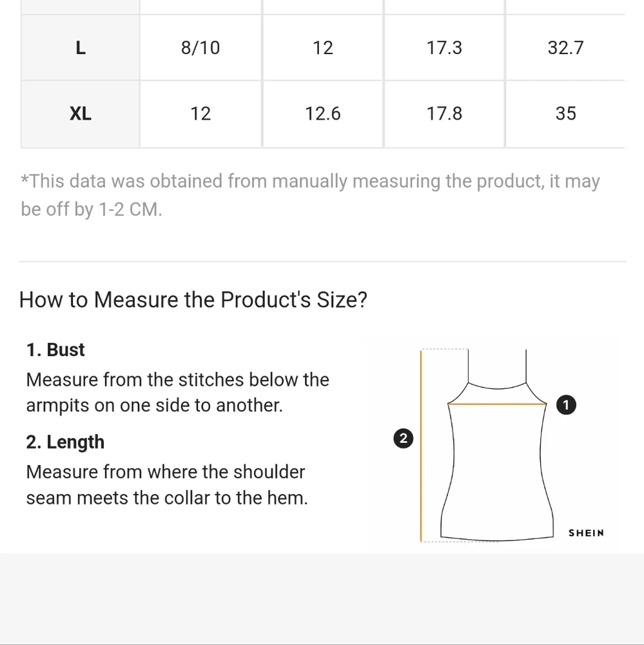The height and width of the screenshot is (645, 644).
Task: Click the 17.3 value in the L row
Action: 444,48
